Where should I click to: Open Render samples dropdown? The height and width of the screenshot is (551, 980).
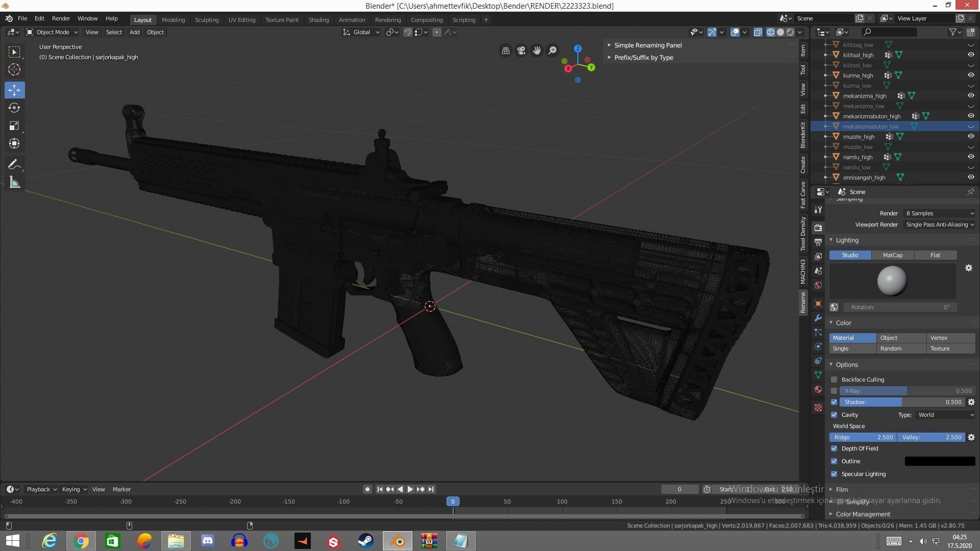[939, 213]
